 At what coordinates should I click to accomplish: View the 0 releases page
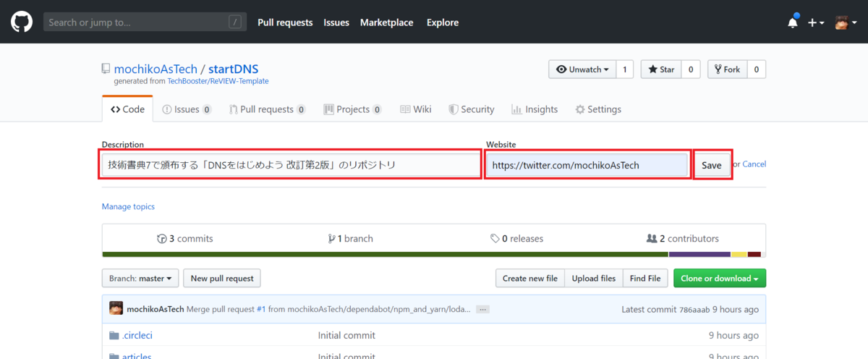click(516, 238)
